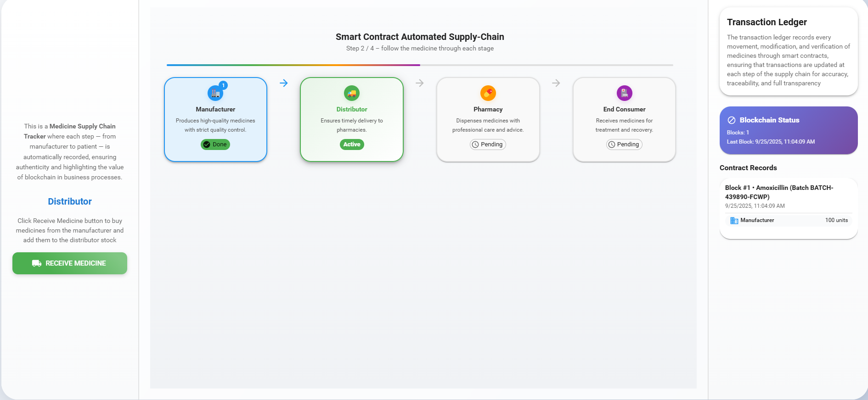Click the End Consumer purple icon

pyautogui.click(x=624, y=93)
